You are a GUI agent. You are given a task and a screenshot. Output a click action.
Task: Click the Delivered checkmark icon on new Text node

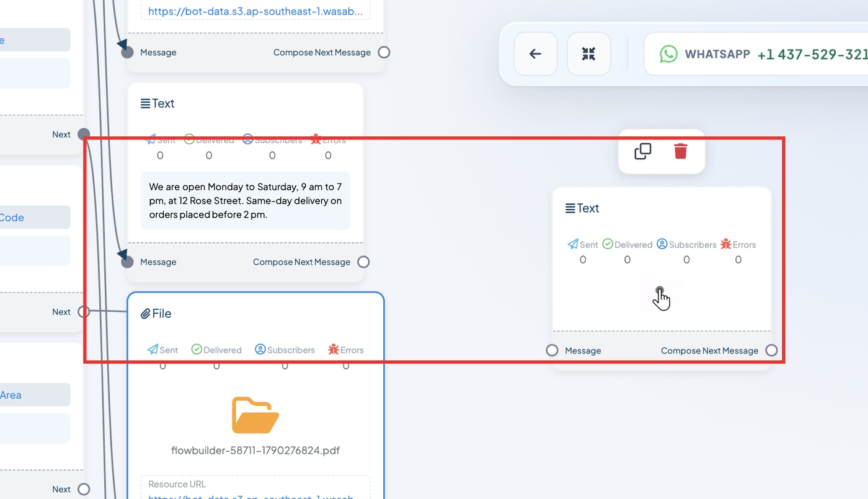(x=608, y=244)
